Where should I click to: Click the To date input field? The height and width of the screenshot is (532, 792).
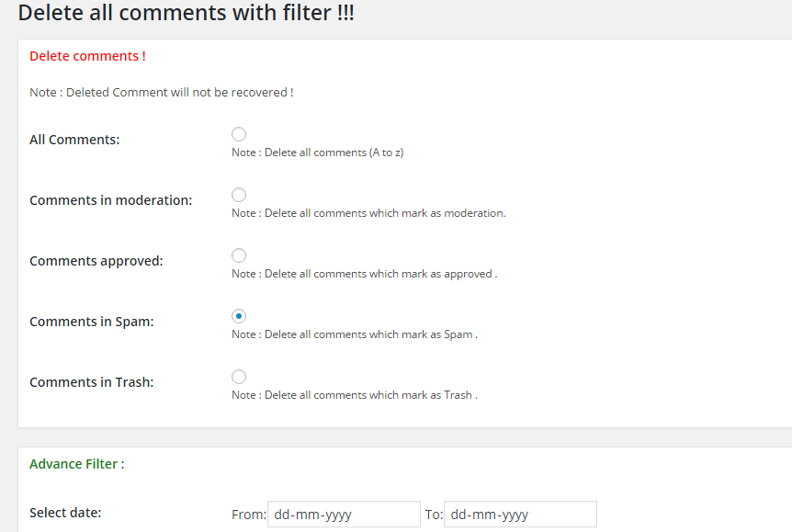[x=520, y=515]
